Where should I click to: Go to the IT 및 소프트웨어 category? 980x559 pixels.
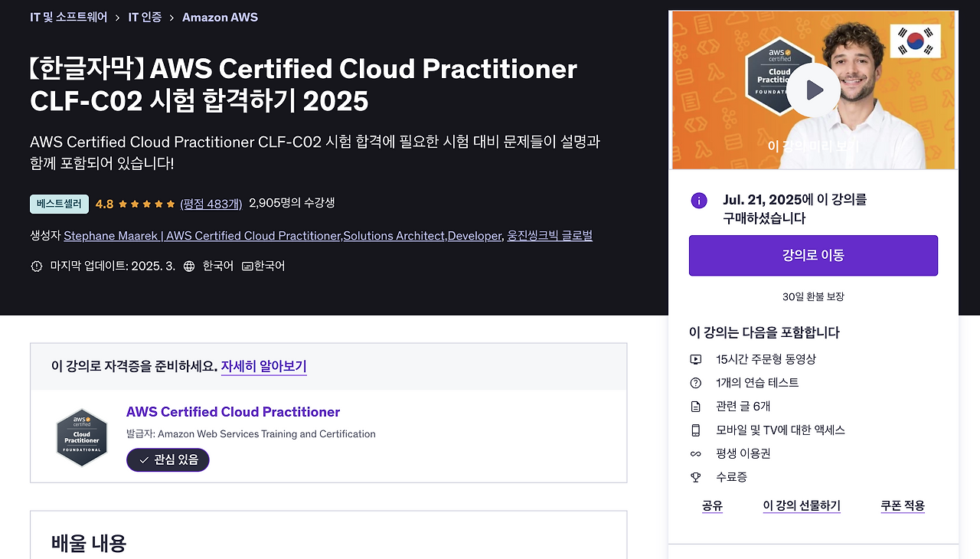tap(68, 17)
